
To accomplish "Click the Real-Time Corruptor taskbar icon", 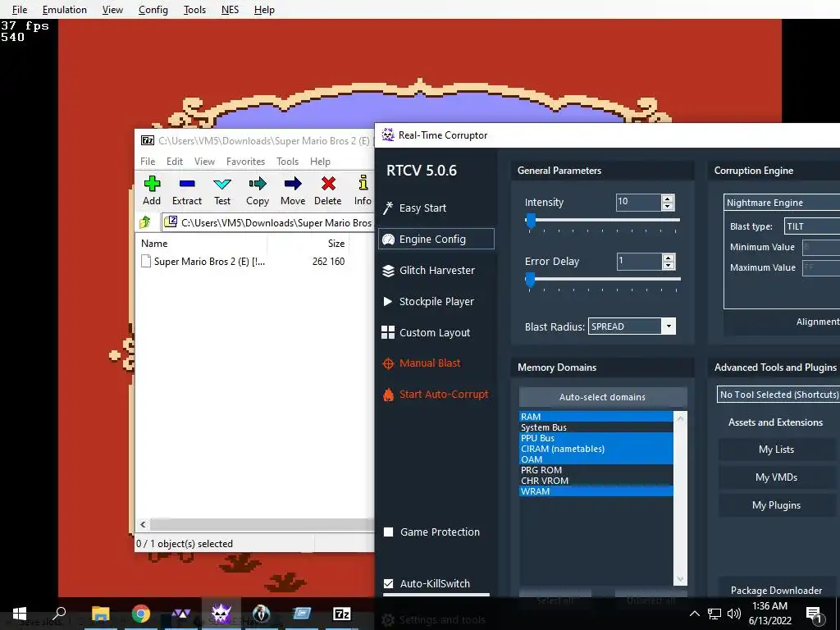I will pyautogui.click(x=221, y=614).
